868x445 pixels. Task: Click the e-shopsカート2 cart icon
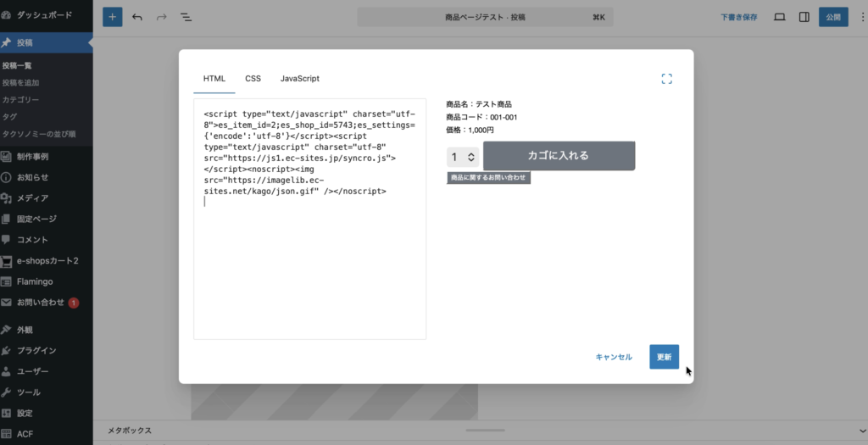[6, 261]
